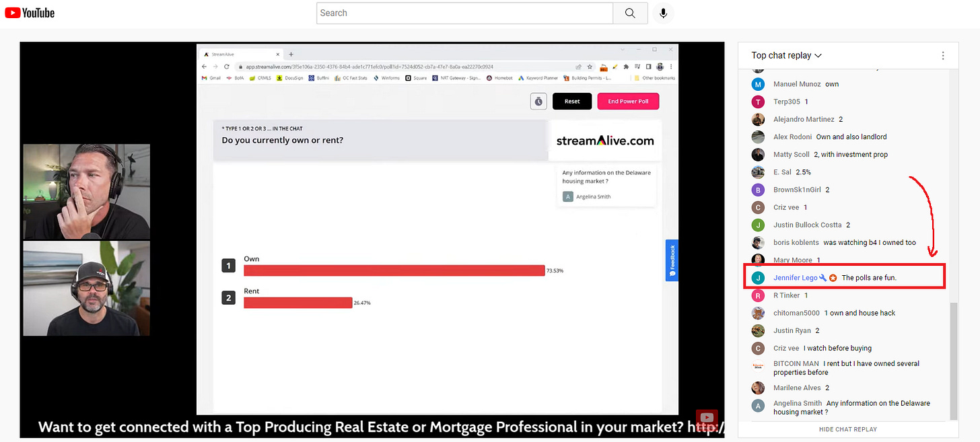
Task: Click message "2, with investment prop"
Action: click(851, 154)
